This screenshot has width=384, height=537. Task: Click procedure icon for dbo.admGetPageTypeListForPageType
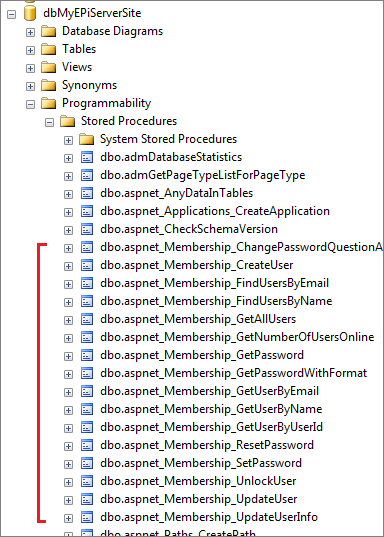click(87, 175)
